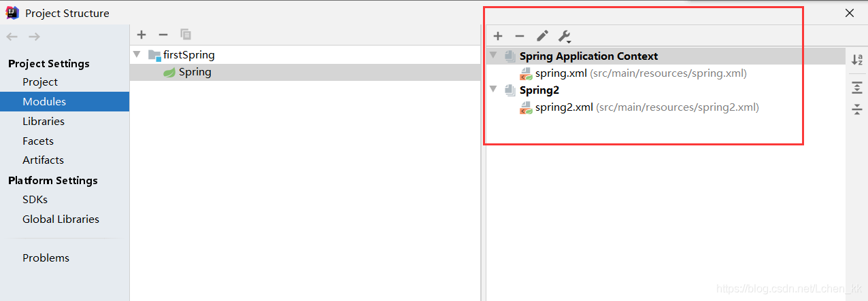The image size is (868, 301).
Task: Open the Artifacts settings
Action: coord(43,160)
